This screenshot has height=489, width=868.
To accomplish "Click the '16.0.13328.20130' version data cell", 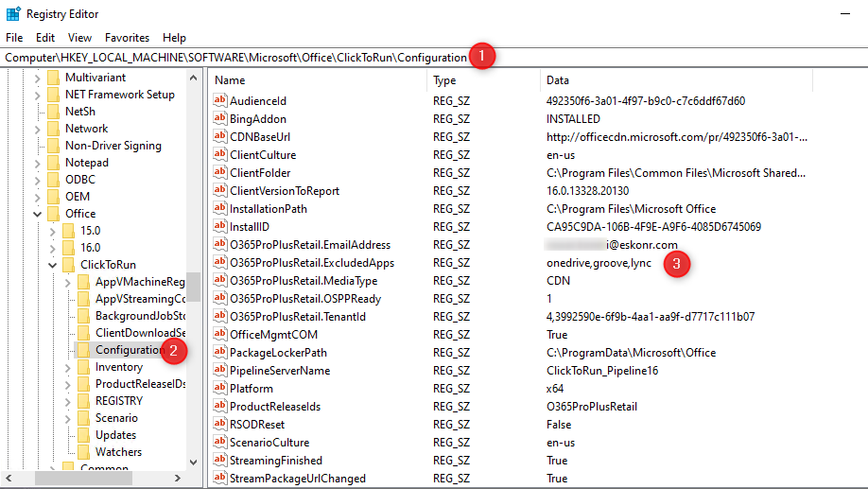I will pos(587,190).
